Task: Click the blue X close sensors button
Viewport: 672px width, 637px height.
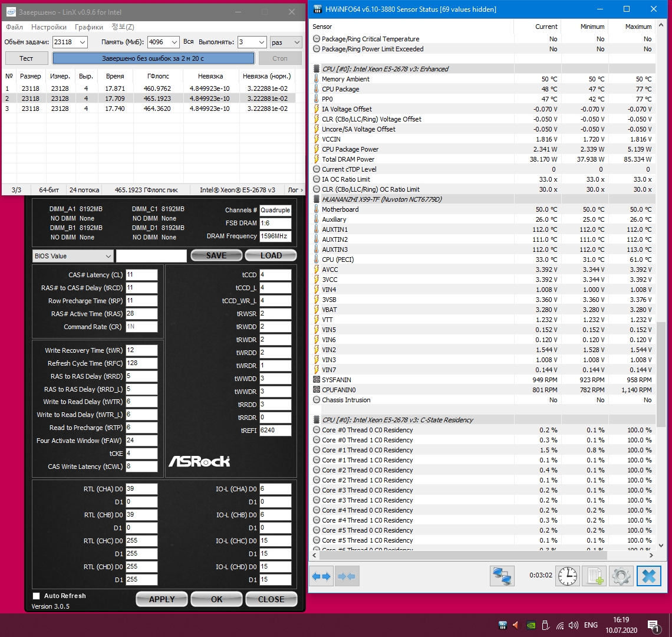Action: point(649,576)
